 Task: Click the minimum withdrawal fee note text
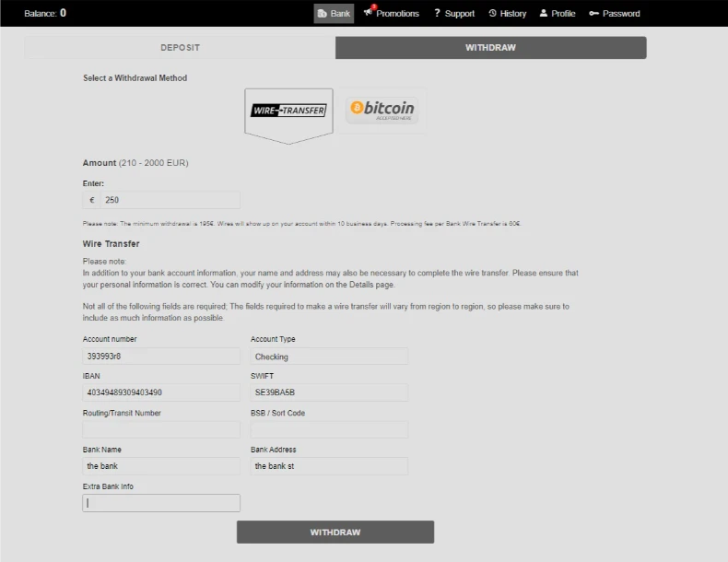(301, 224)
